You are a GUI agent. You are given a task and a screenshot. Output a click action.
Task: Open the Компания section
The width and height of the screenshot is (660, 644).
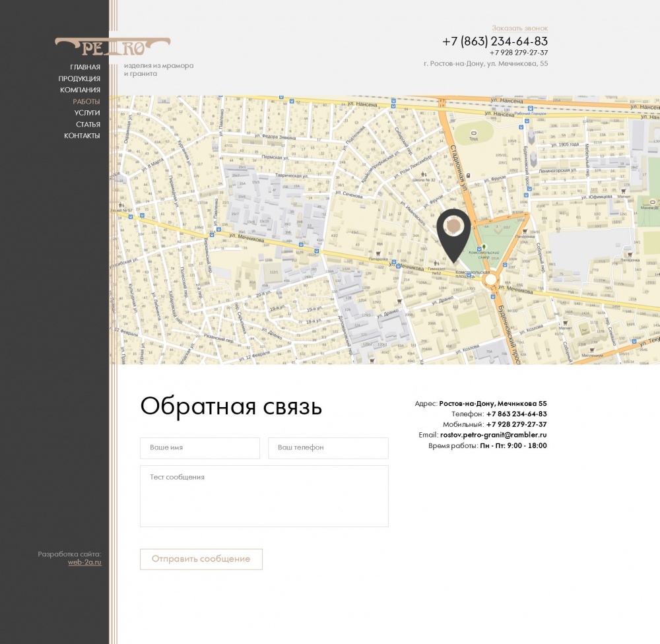pyautogui.click(x=80, y=90)
